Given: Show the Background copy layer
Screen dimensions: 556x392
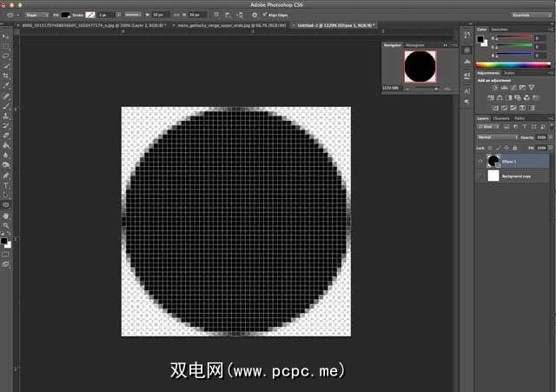Looking at the screenshot, I should pyautogui.click(x=480, y=176).
